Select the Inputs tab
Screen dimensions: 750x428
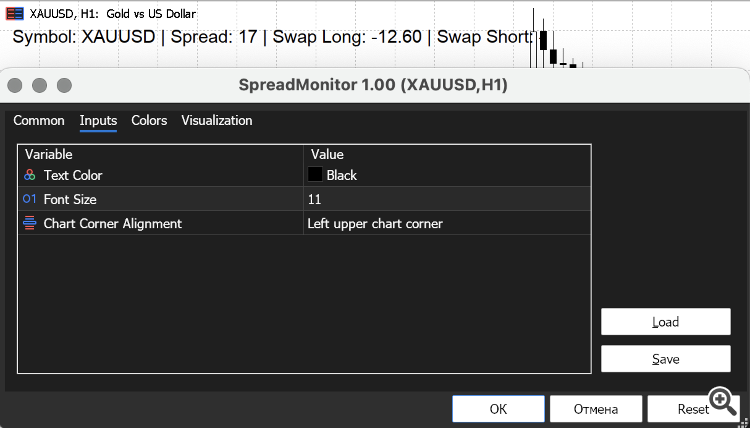(x=98, y=121)
